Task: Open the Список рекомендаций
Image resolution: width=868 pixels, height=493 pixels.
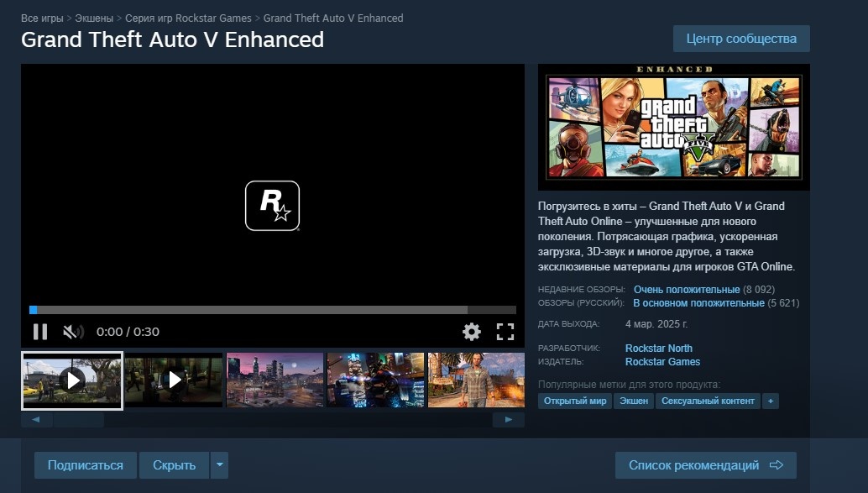Action: pos(705,464)
